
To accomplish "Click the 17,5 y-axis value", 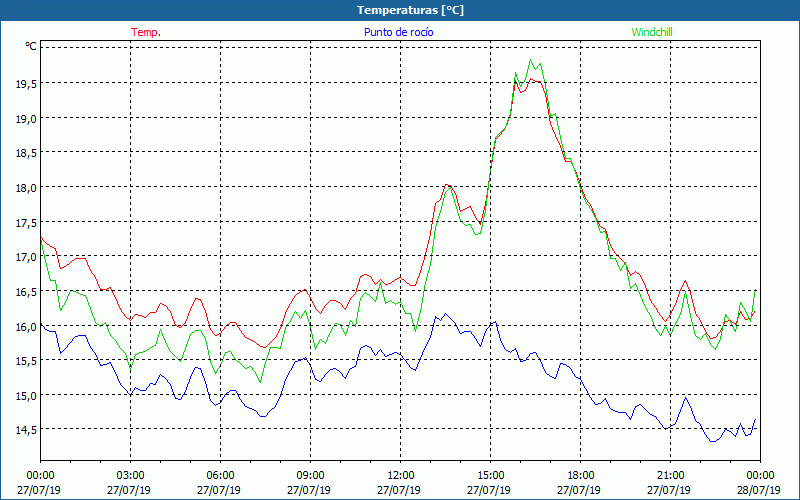I will pyautogui.click(x=26, y=223).
